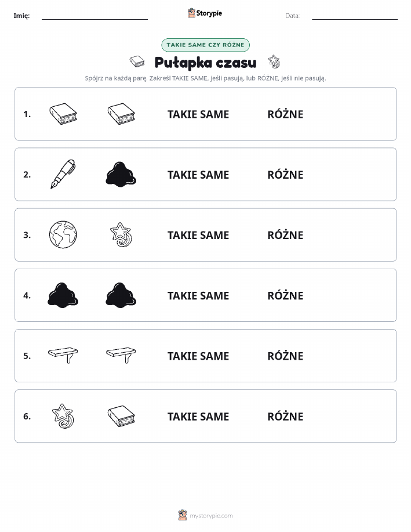The image size is (411, 532).
Task: Select RÓŻNE for row 2
Action: (285, 175)
